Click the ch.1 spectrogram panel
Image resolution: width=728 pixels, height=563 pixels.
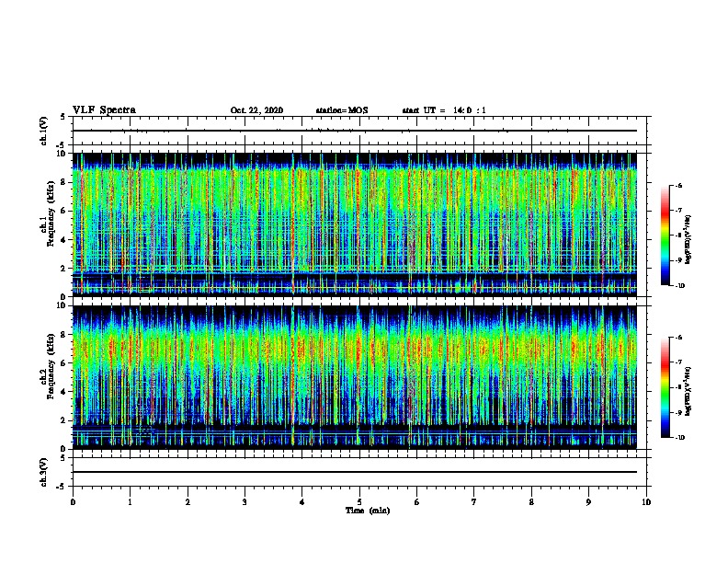click(x=355, y=224)
